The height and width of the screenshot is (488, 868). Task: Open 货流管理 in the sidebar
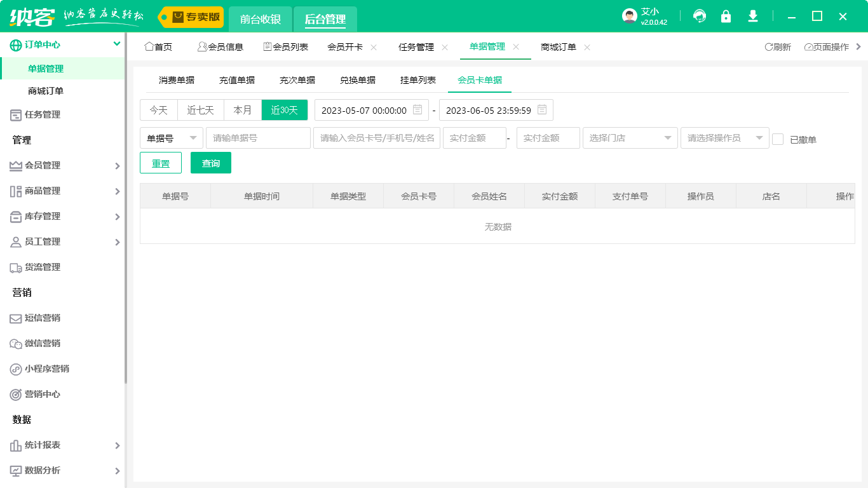(41, 268)
